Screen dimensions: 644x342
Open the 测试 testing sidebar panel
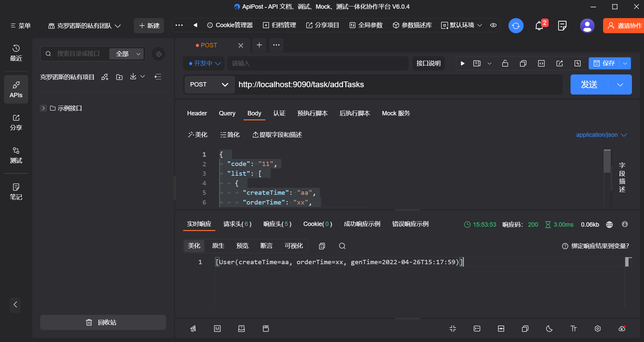[x=16, y=155]
